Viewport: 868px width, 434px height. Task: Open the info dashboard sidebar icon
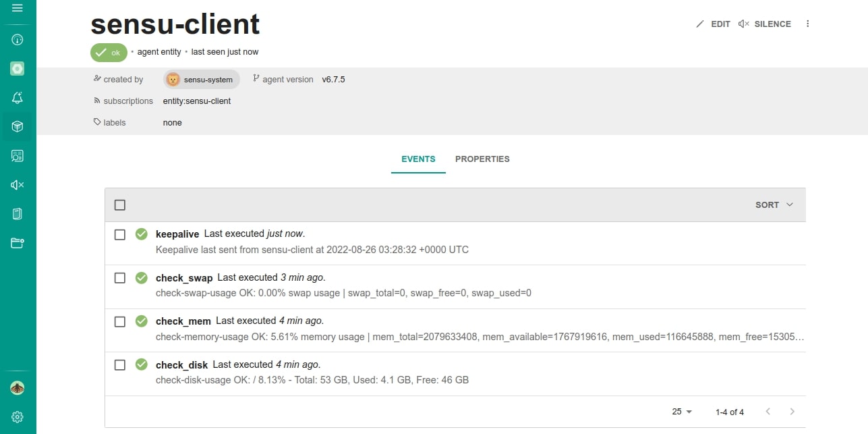(x=18, y=40)
